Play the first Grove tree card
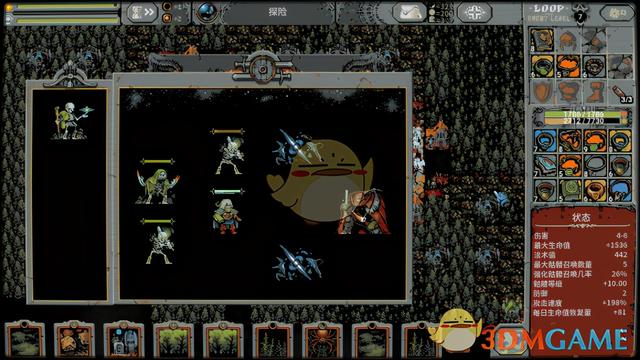Image resolution: width=640 pixels, height=360 pixels. tap(173, 340)
